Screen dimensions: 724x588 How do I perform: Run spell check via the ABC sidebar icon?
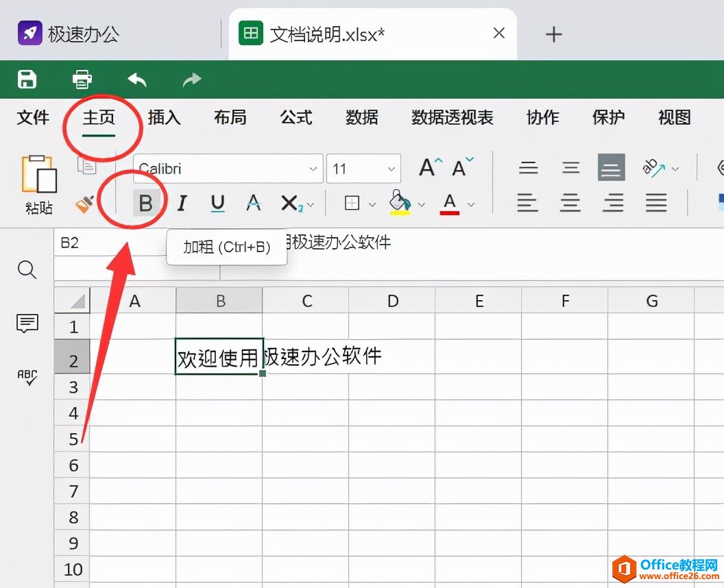(x=27, y=378)
